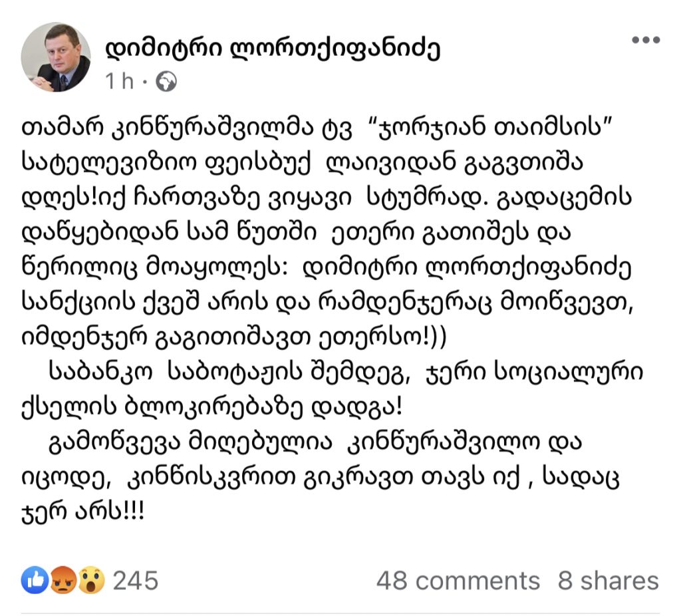Click the author's profile picture
The height and width of the screenshot is (616, 681).
coord(56,57)
